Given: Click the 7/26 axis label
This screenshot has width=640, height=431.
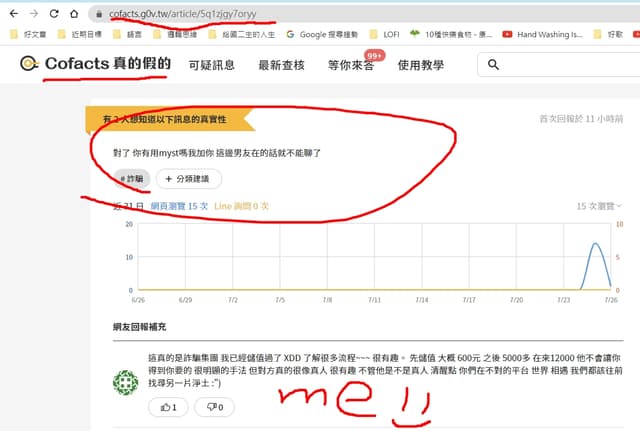Looking at the screenshot, I should 611,300.
